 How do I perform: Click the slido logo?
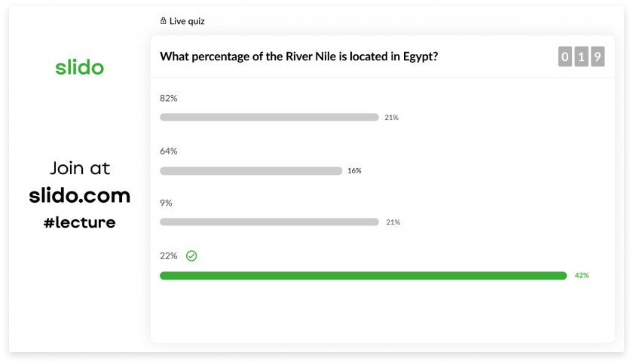tap(80, 68)
